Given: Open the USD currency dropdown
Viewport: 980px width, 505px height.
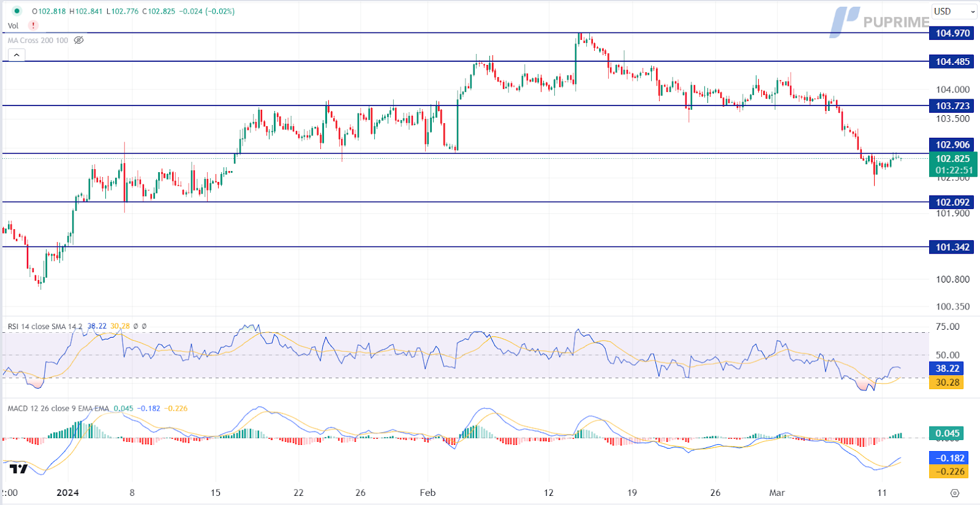Looking at the screenshot, I should click(x=954, y=11).
